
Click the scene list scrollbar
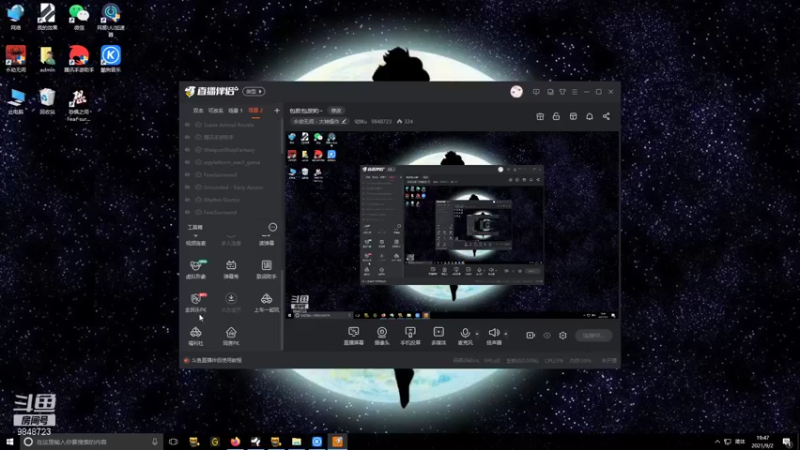pos(282,137)
